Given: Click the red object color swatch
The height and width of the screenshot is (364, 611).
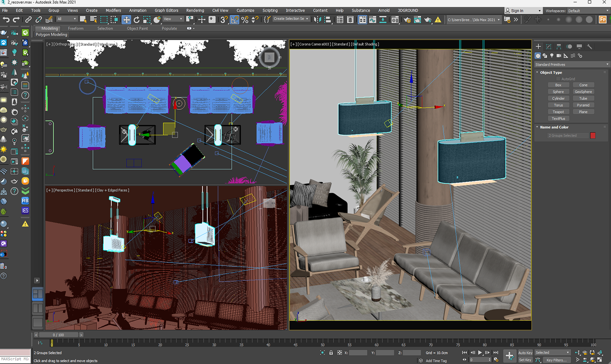Looking at the screenshot, I should (593, 136).
